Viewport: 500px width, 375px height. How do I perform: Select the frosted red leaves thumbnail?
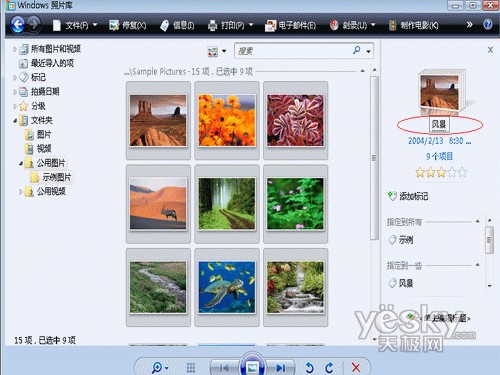(x=295, y=120)
